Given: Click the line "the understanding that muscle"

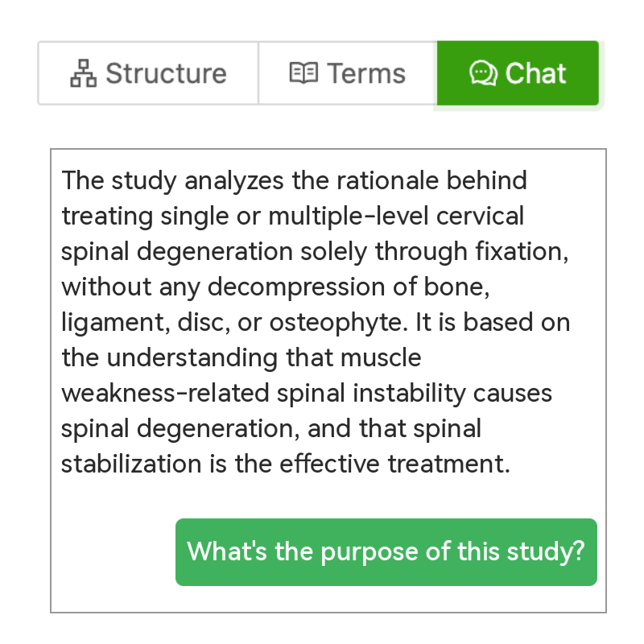Looking at the screenshot, I should coord(242,357).
